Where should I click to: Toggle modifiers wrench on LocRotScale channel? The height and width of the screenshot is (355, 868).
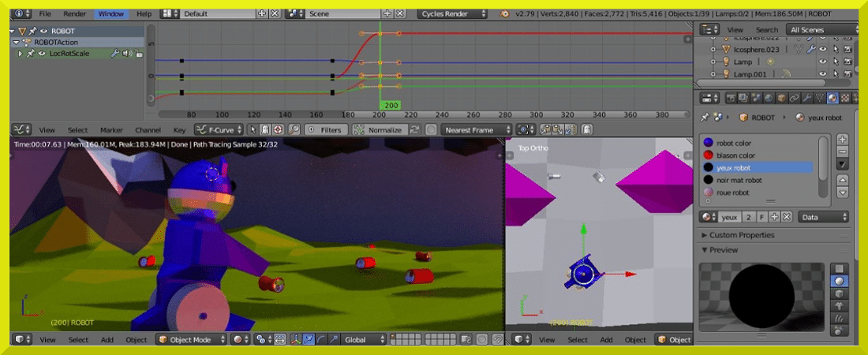114,53
